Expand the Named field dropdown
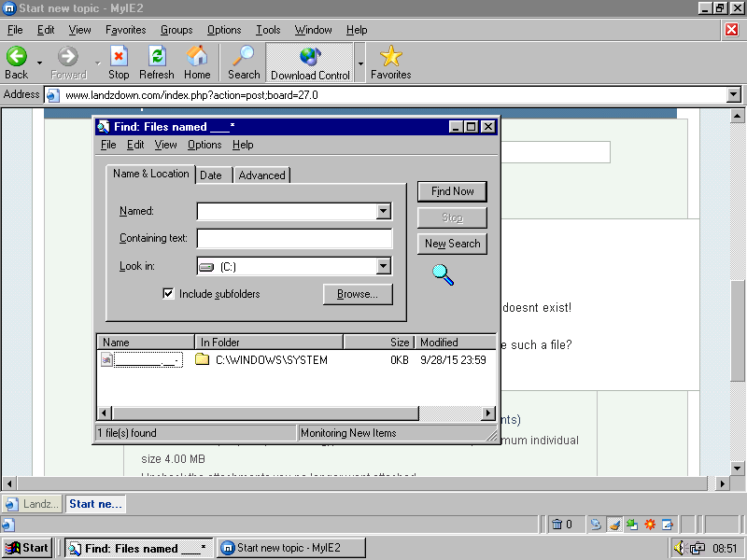Image resolution: width=747 pixels, height=560 pixels. pyautogui.click(x=383, y=212)
